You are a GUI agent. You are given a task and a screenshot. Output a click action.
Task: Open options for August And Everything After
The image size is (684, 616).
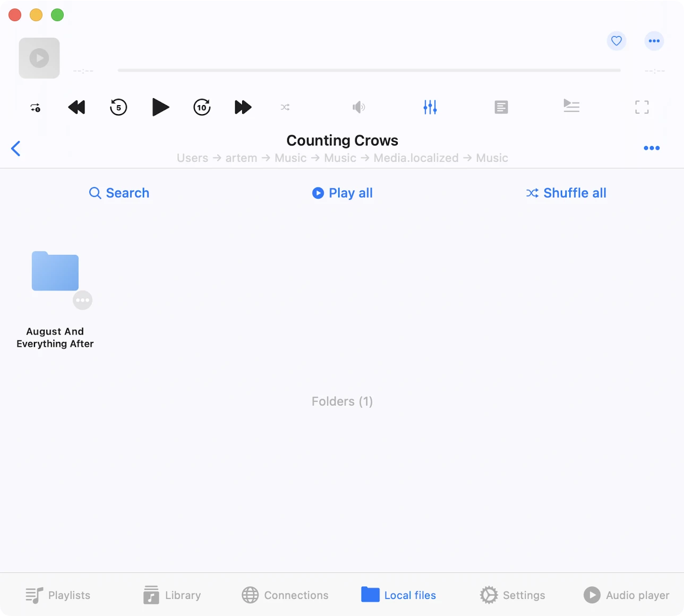[82, 300]
